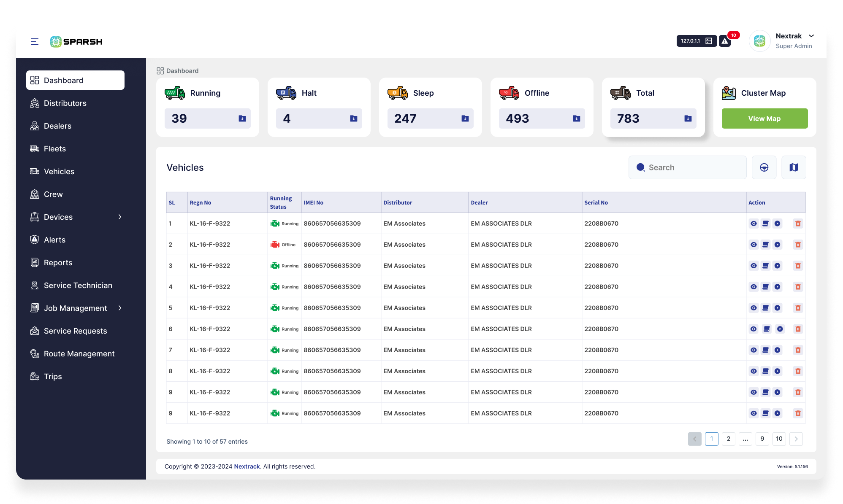Open the Nextrak user account dropdown
The width and height of the screenshot is (843, 504).
(x=811, y=36)
